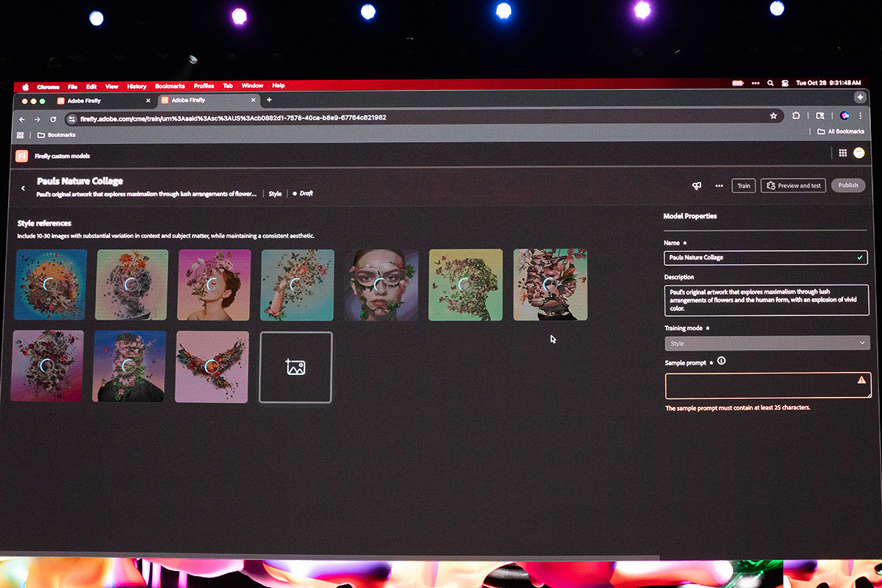
Task: Open the more options ellipsis near Train
Action: (719, 186)
